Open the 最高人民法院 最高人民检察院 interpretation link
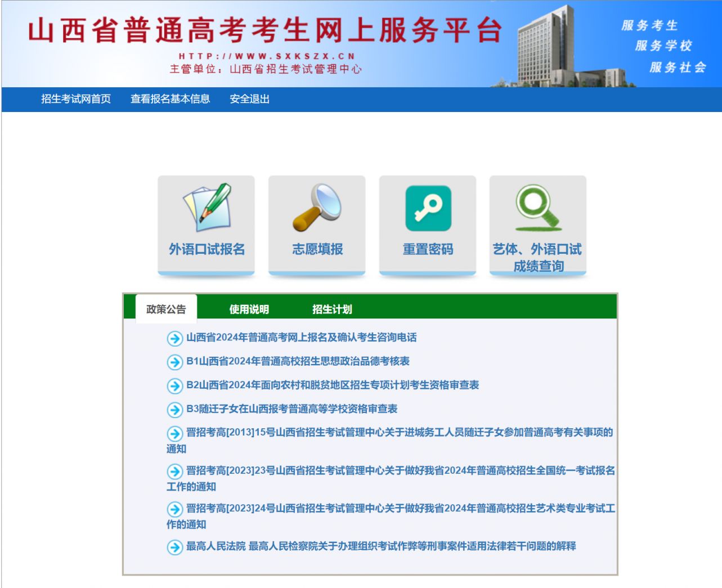Image resolution: width=722 pixels, height=588 pixels. click(x=381, y=546)
